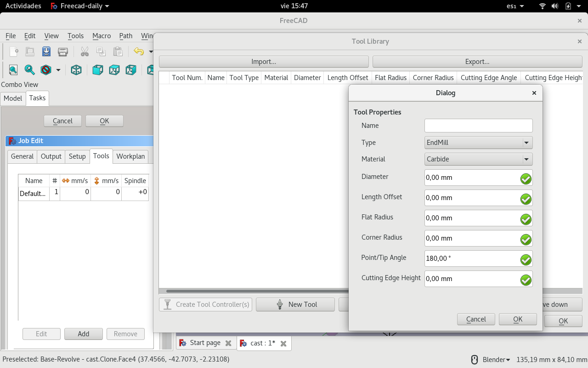Close the cast : 1* tab with its X

(283, 343)
